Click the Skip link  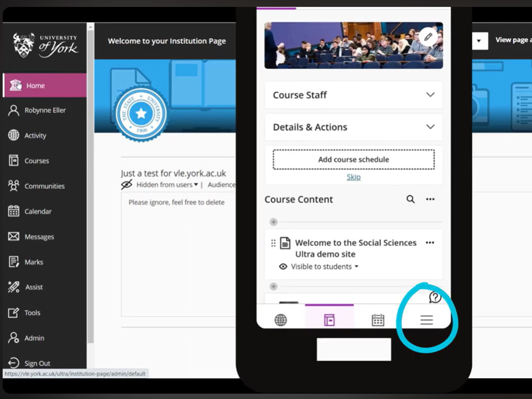354,177
